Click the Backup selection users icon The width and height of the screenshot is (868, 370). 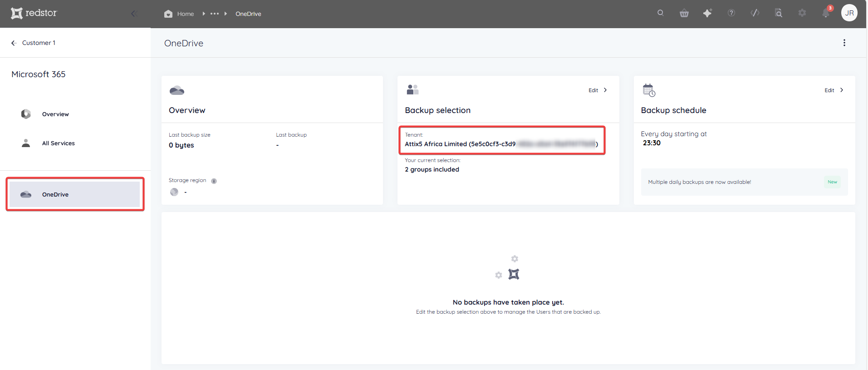point(412,89)
